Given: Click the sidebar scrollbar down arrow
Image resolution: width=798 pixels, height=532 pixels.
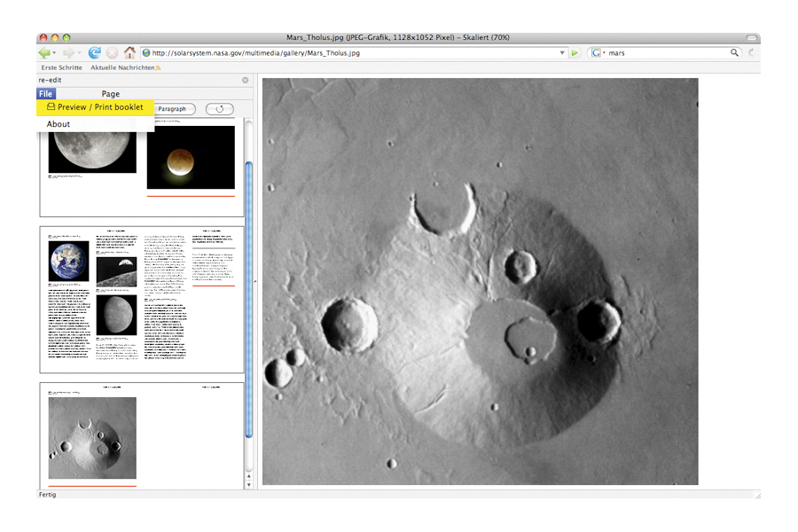Looking at the screenshot, I should [x=248, y=484].
